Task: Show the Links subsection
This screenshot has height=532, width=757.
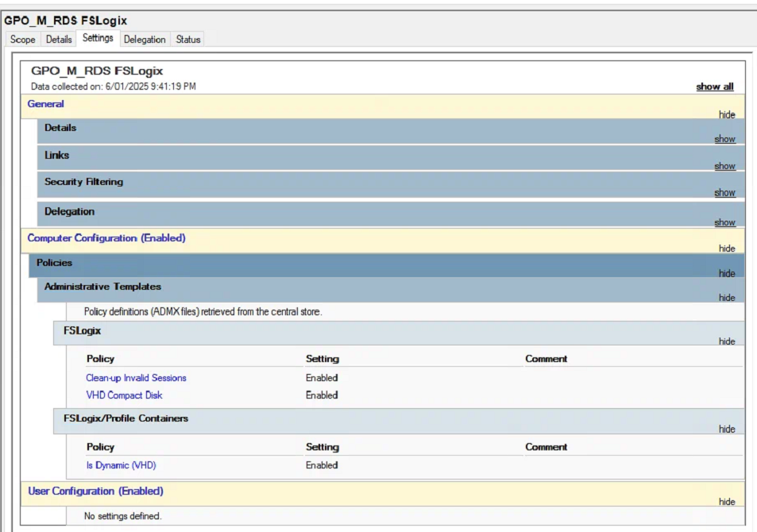Action: [724, 166]
